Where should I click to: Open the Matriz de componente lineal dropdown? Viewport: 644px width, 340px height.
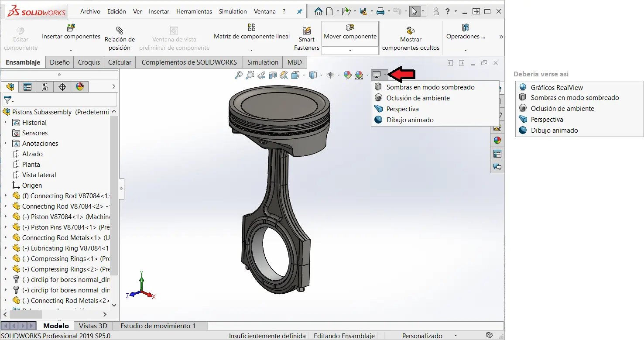tap(251, 49)
